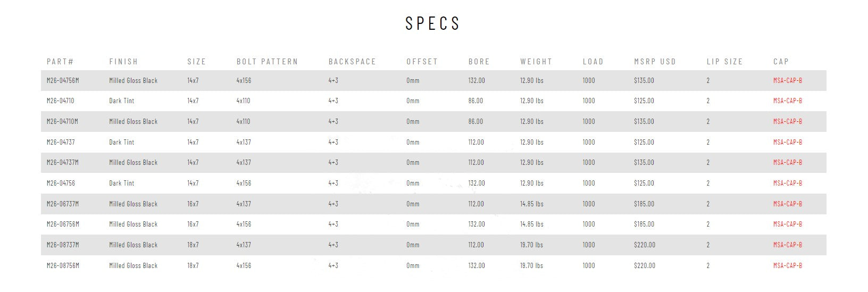The image size is (868, 292).
Task: Select the BOLT PATTERN column header
Action: (x=267, y=62)
